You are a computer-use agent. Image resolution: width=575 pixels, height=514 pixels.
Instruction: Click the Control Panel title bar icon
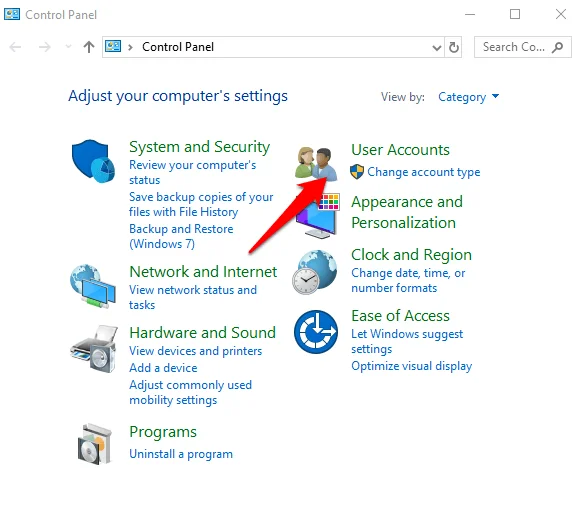pyautogui.click(x=12, y=14)
